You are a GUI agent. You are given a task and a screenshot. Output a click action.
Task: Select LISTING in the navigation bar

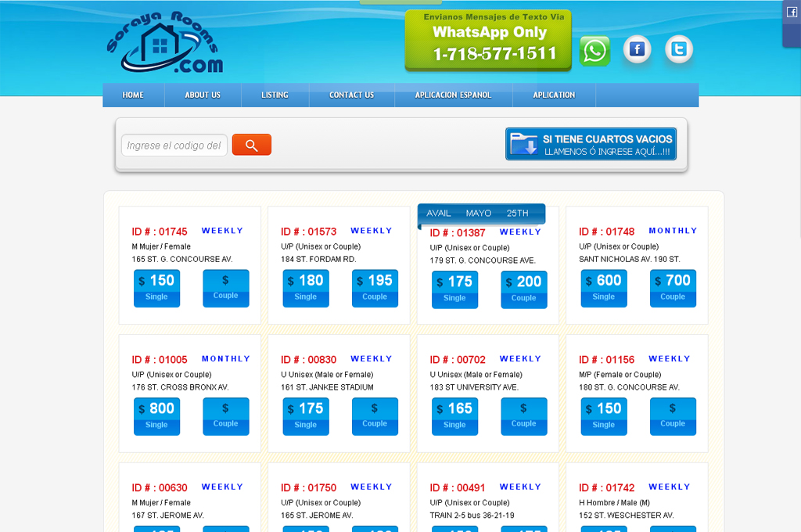point(275,95)
